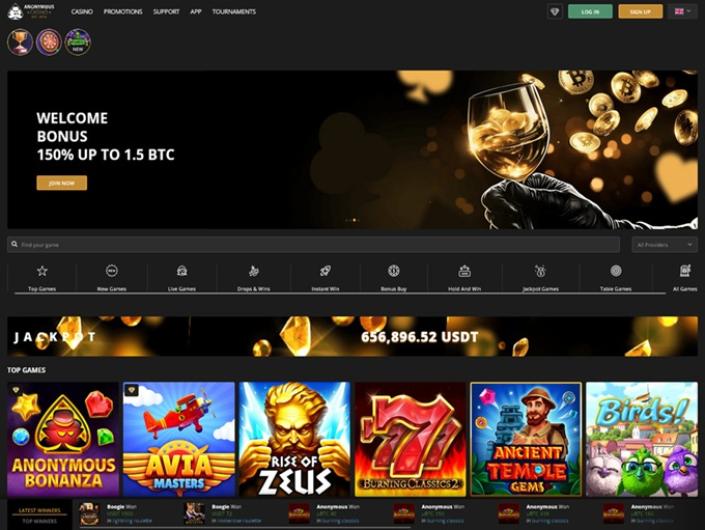
Task: Open the trophy tournament badge icon
Action: pyautogui.click(x=20, y=42)
